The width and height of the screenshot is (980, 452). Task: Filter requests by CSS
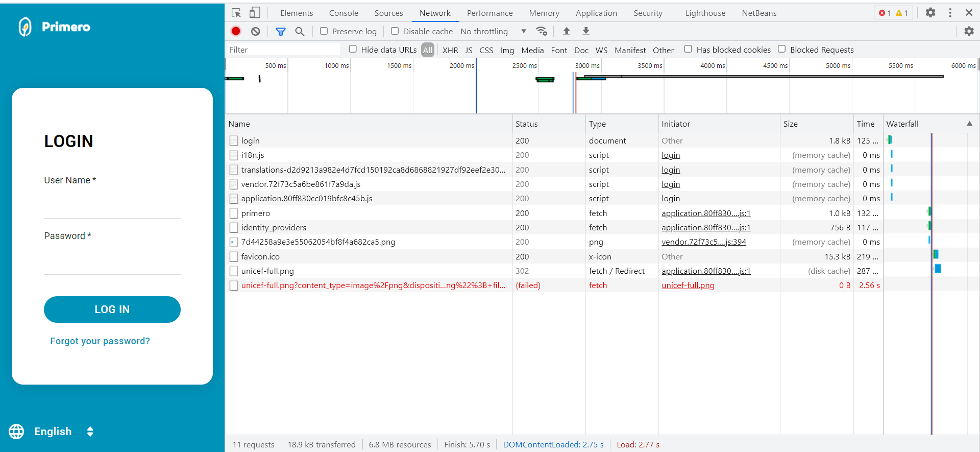[486, 50]
